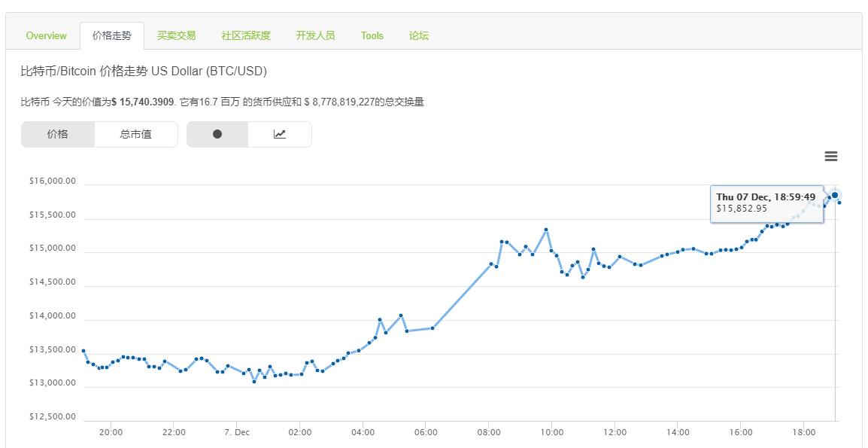Click the $15,500.00 y-axis label
The height and width of the screenshot is (448, 868).
point(52,215)
